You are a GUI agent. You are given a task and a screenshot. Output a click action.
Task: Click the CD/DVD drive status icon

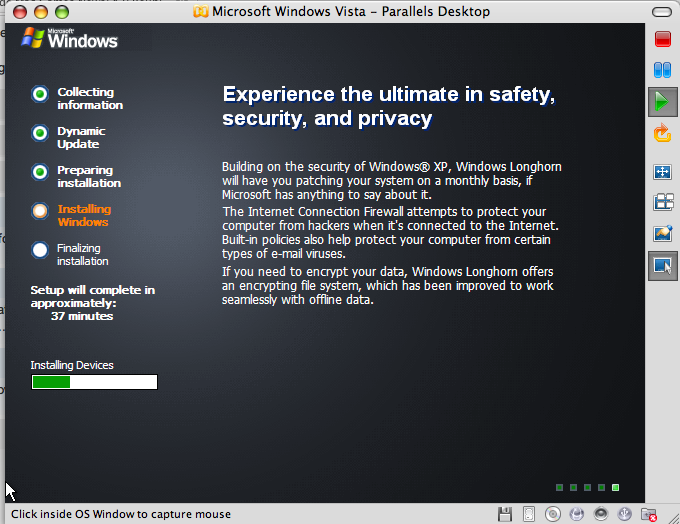coord(553,514)
